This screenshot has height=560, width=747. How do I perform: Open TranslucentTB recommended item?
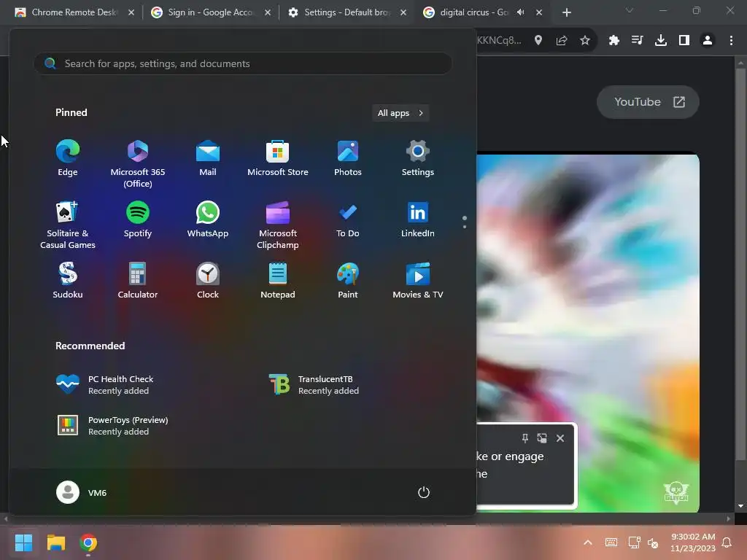[x=314, y=385]
